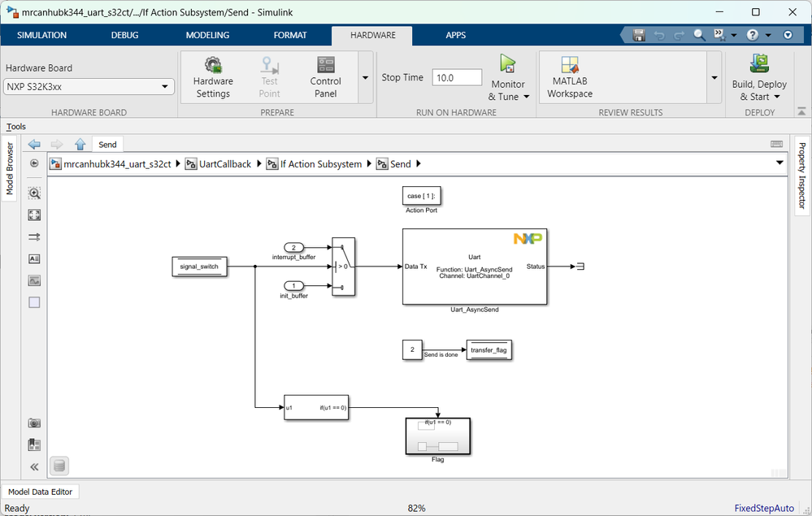Insert an image with the image icon
The image size is (812, 516).
coord(34,280)
